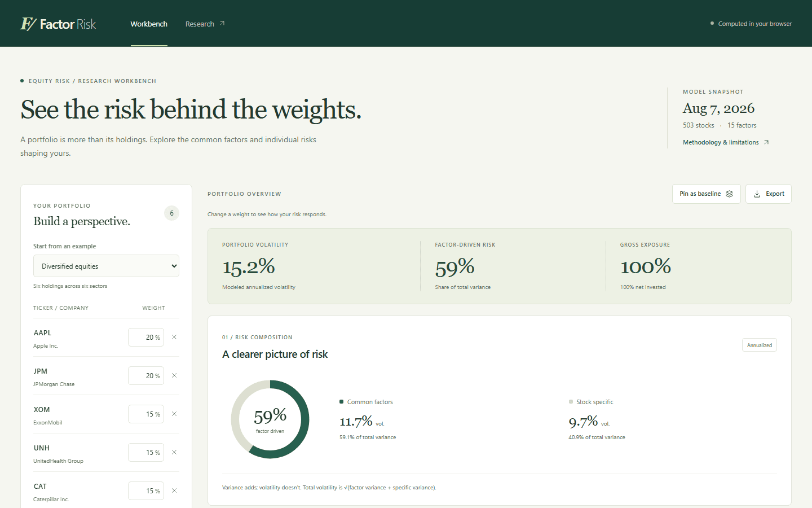Click 'JPMorgan Chase' company name
This screenshot has height=508, width=812.
54,384
